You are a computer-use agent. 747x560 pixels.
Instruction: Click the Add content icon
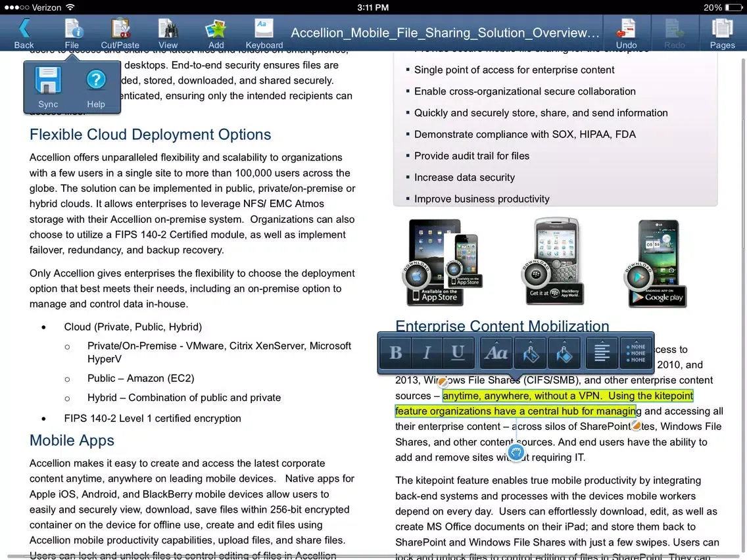pyautogui.click(x=215, y=31)
